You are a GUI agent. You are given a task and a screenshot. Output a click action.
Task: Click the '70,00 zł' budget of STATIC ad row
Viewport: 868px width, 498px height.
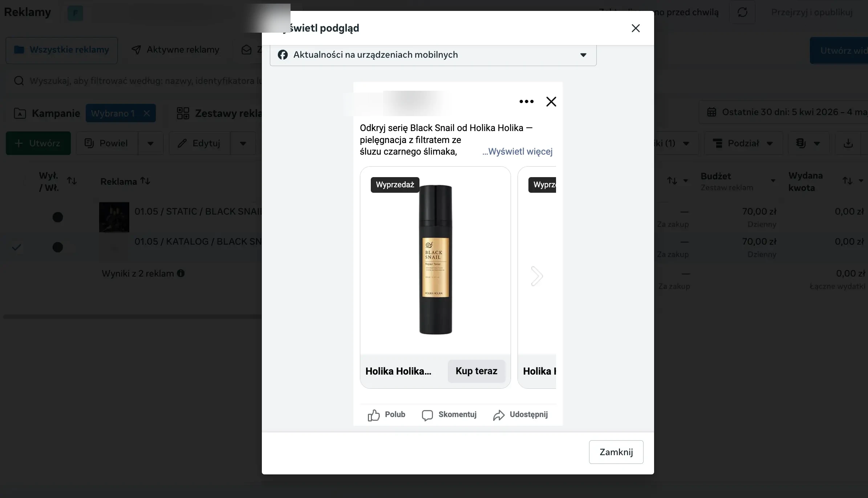[x=759, y=212]
